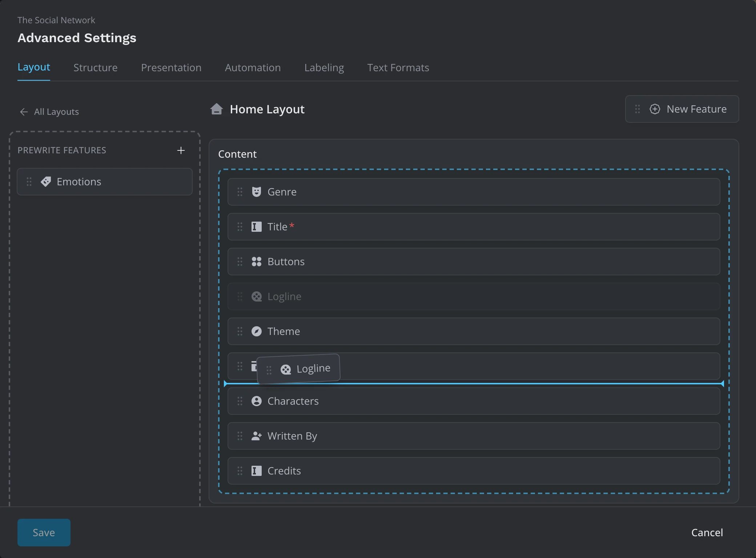
Task: Click the film reel on dragged Logline
Action: point(286,370)
